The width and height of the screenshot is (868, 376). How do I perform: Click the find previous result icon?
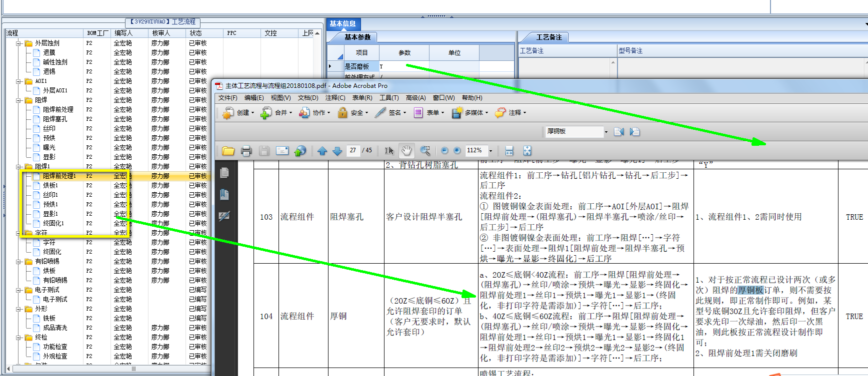point(619,132)
